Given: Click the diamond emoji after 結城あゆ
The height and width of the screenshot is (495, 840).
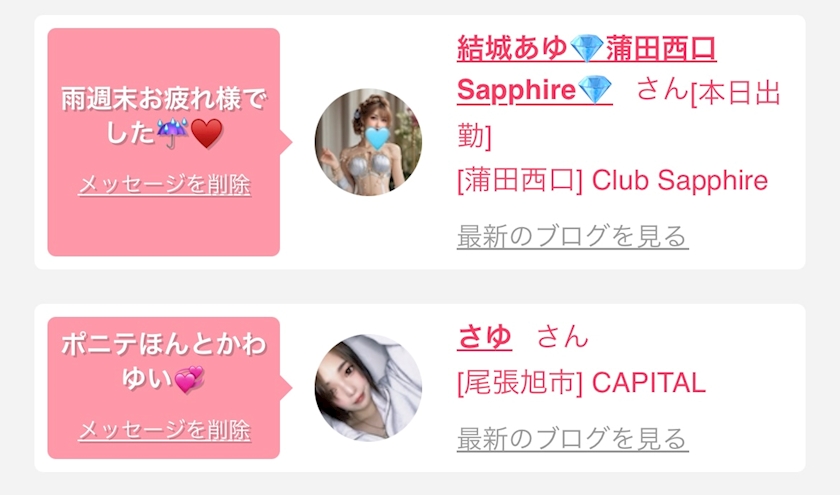Looking at the screenshot, I should click(x=587, y=49).
